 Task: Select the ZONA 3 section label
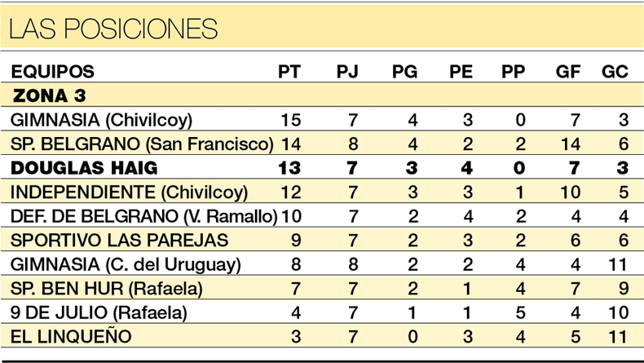(x=49, y=95)
